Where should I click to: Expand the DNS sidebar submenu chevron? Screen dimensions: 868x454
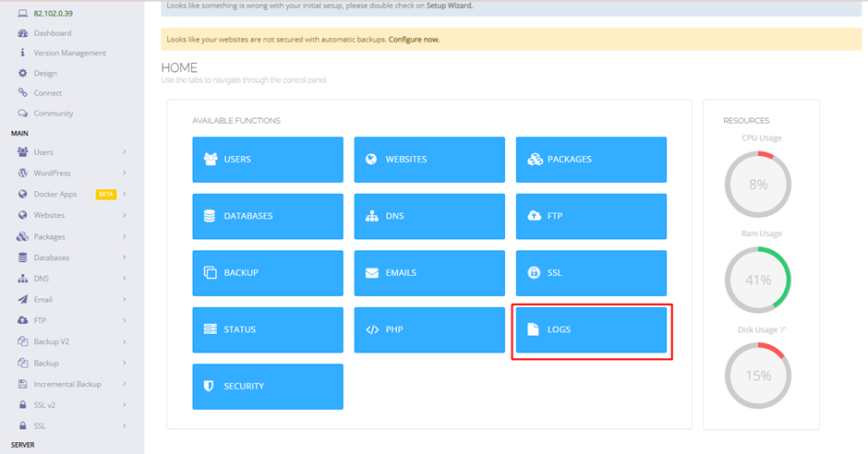coord(124,278)
